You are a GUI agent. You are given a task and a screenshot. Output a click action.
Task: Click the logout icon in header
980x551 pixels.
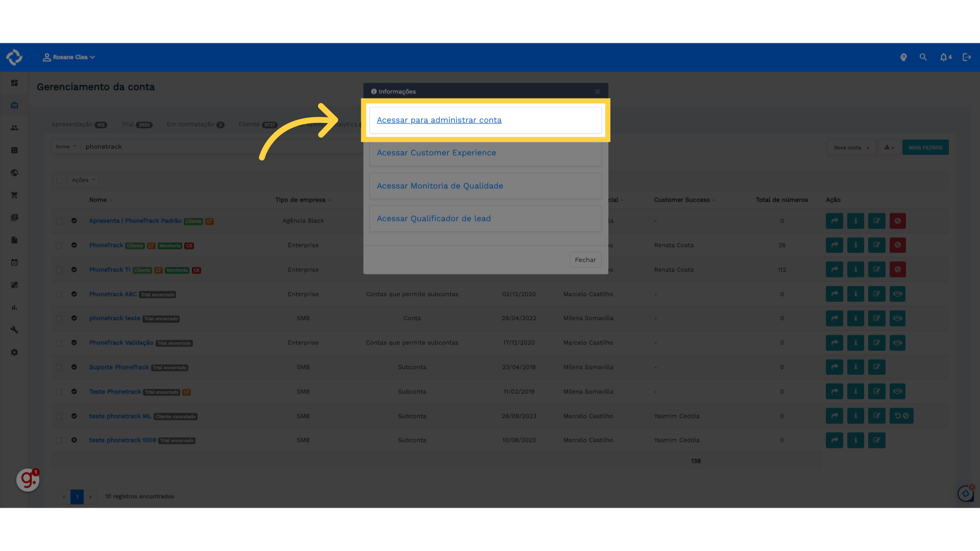967,57
